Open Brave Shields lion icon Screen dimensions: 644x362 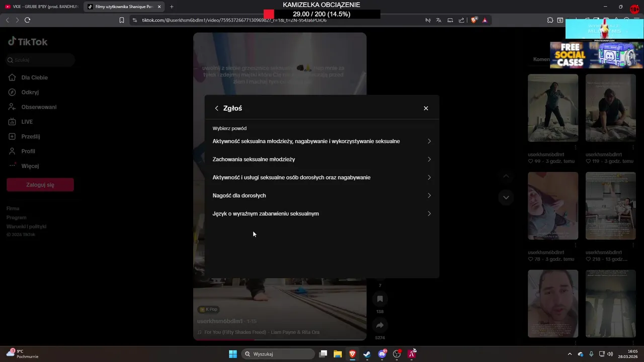[473, 20]
